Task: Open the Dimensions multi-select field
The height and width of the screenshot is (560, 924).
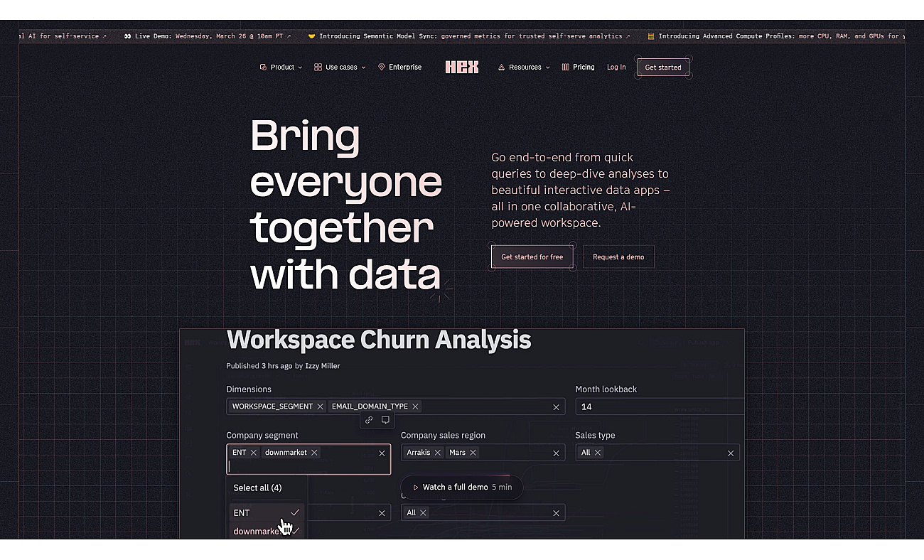Action: [x=395, y=406]
